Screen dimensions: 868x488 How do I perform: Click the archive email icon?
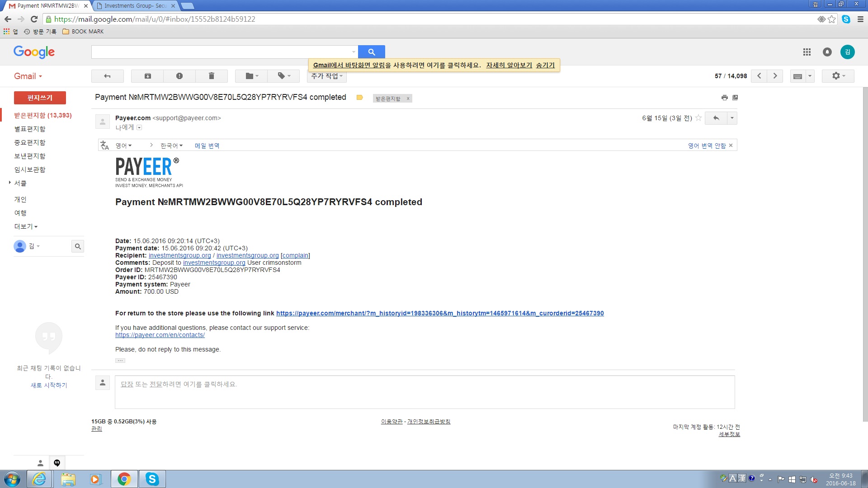point(147,76)
